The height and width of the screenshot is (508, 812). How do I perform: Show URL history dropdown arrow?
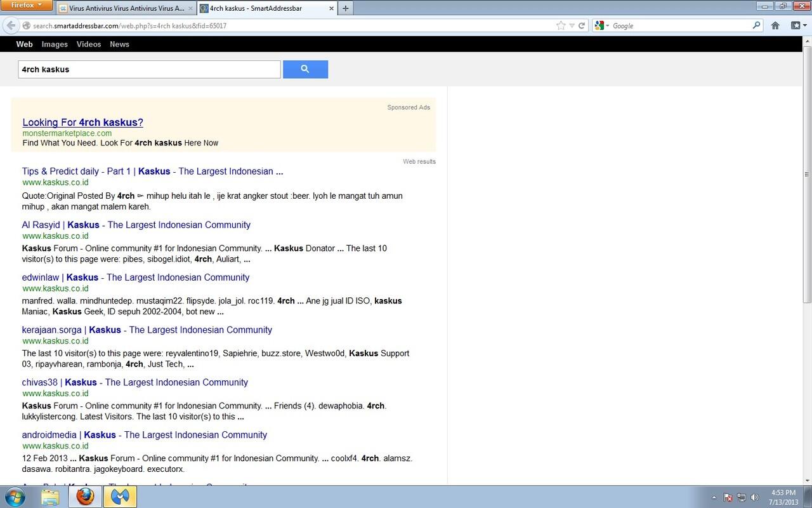coord(572,26)
